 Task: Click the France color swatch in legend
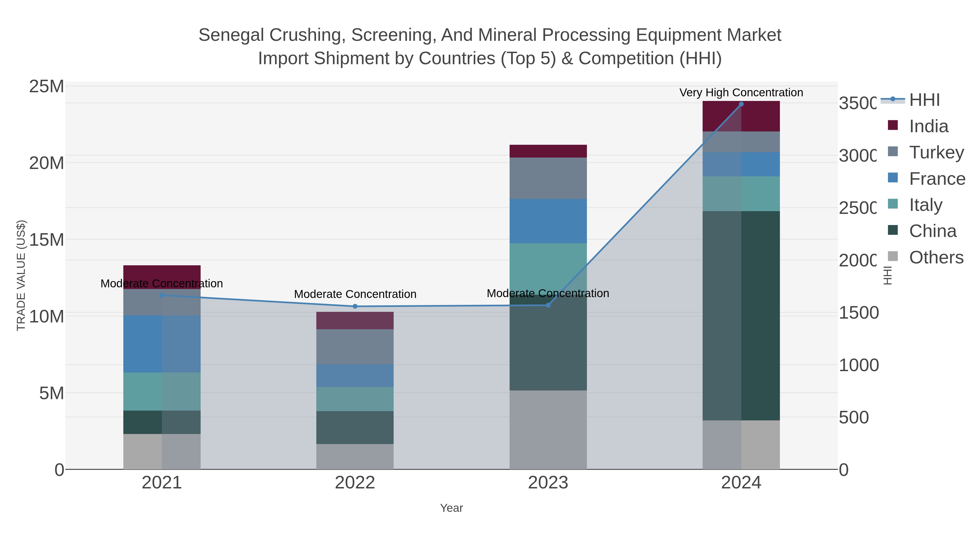point(893,178)
